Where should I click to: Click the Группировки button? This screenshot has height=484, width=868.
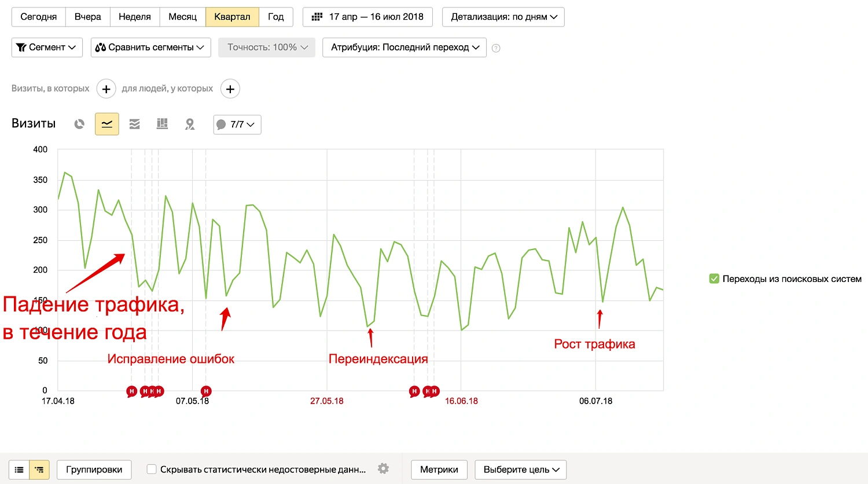coord(94,470)
